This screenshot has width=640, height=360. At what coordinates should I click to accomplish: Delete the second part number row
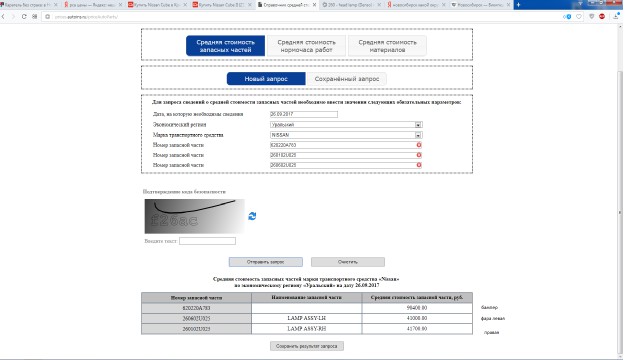click(419, 155)
